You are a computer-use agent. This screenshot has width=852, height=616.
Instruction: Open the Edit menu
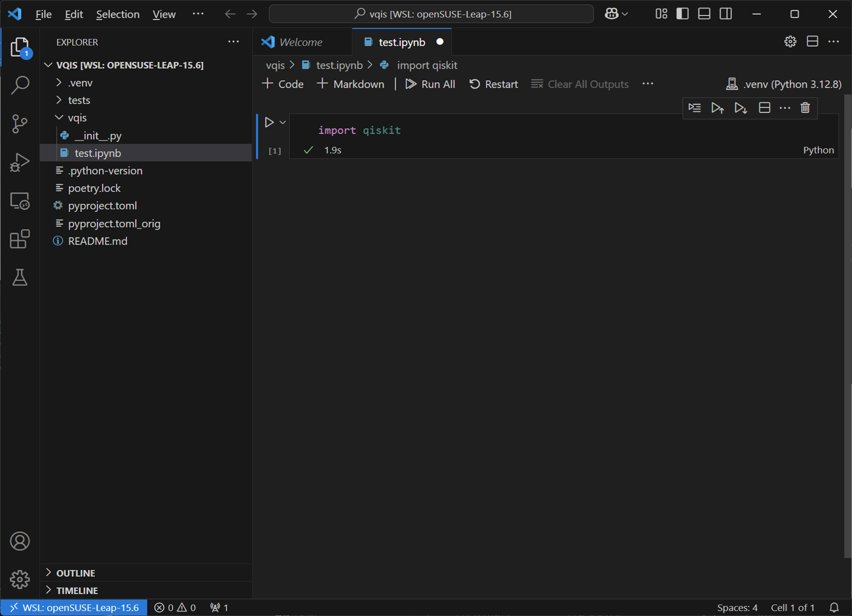coord(74,14)
